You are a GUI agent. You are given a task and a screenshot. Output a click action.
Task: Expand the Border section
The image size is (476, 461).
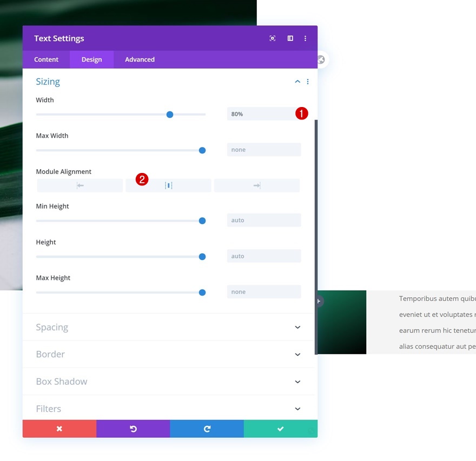168,354
